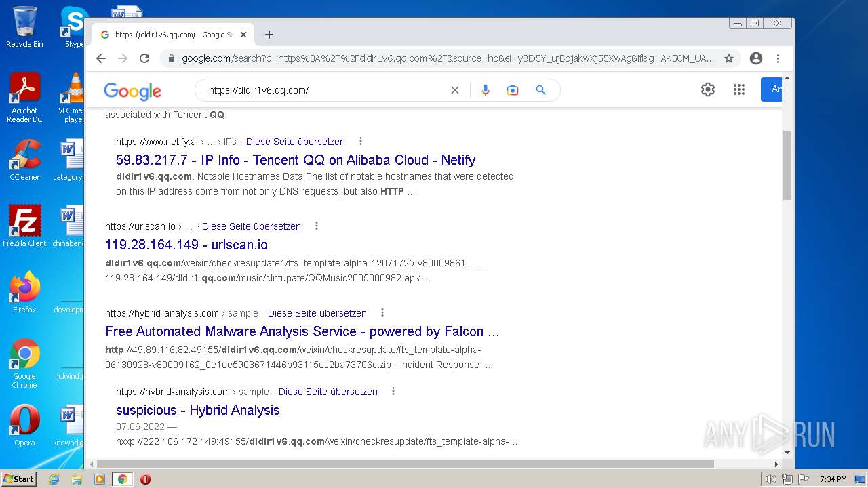The height and width of the screenshot is (488, 868).
Task: Open more options for first hybrid-analysis result
Action: pos(382,312)
